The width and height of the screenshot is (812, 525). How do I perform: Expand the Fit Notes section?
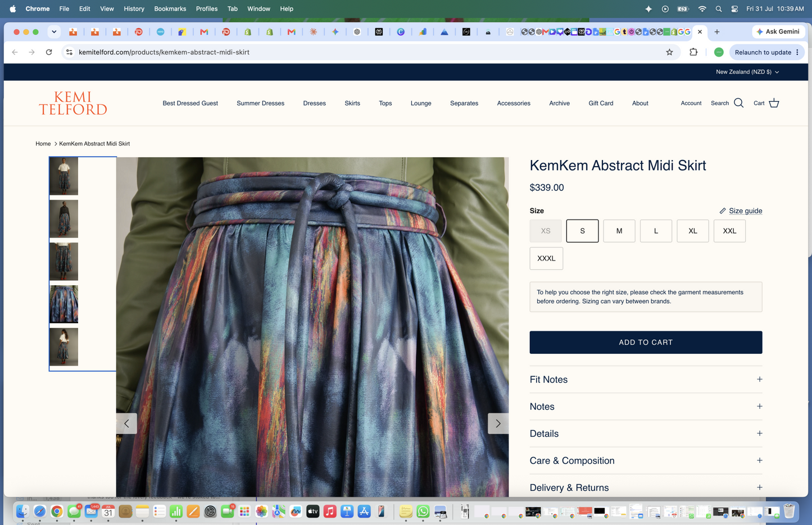click(x=646, y=380)
